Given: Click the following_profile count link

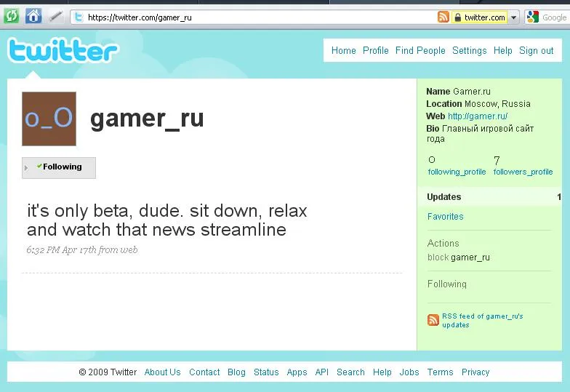Looking at the screenshot, I should (x=457, y=172).
